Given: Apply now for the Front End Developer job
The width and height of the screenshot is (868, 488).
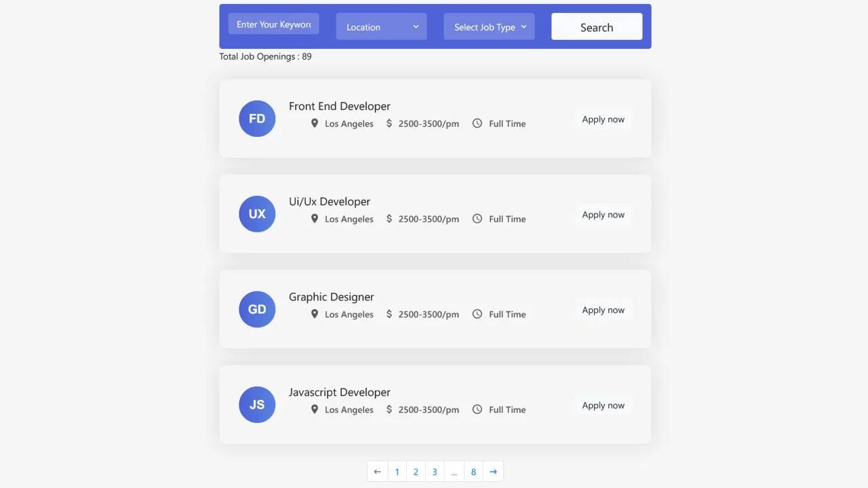Looking at the screenshot, I should (603, 119).
